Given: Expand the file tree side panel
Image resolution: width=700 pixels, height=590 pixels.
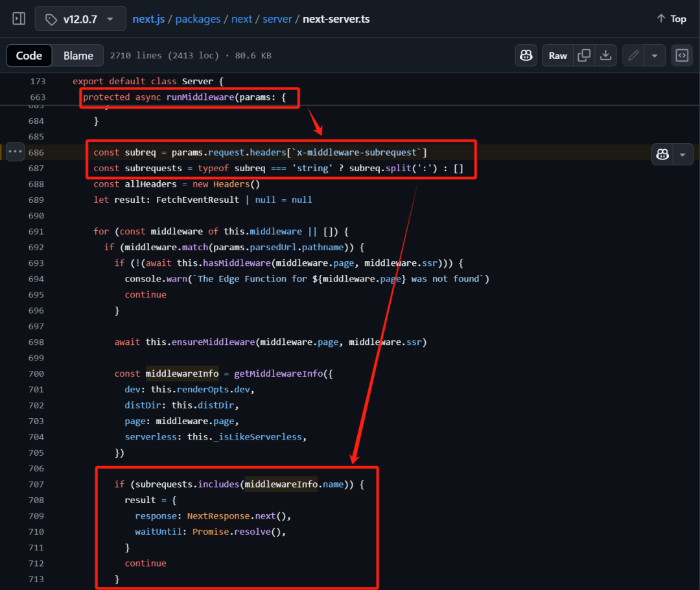Looking at the screenshot, I should 19,19.
